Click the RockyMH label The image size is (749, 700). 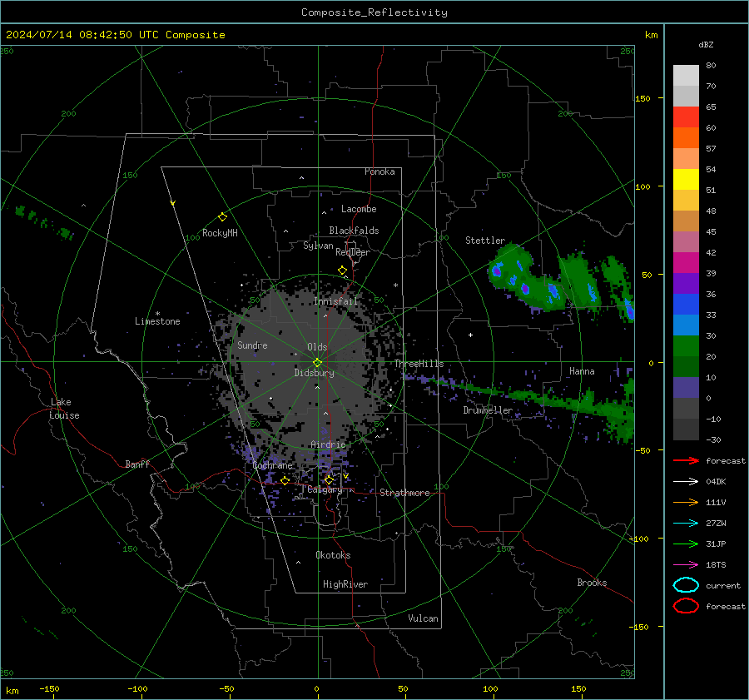tap(220, 233)
